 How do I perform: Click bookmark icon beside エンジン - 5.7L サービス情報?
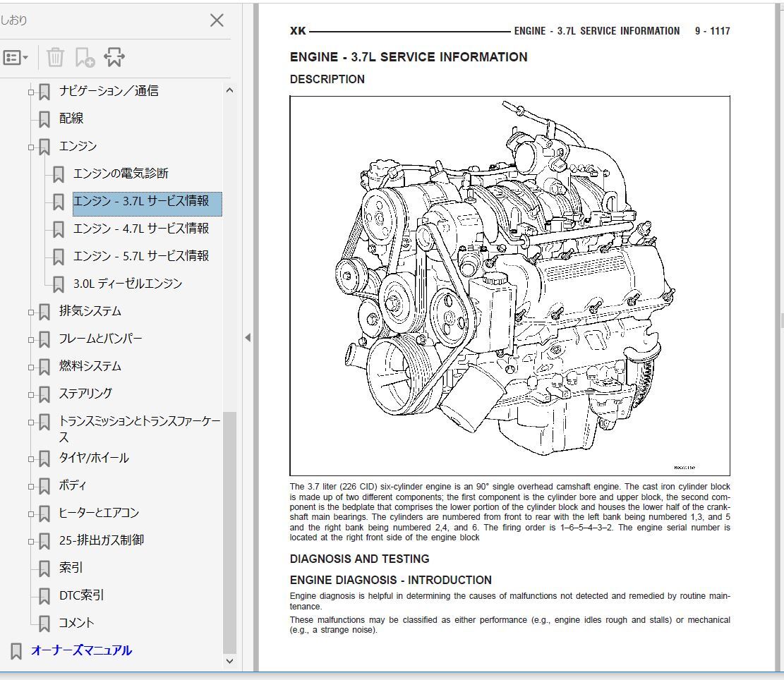[59, 257]
